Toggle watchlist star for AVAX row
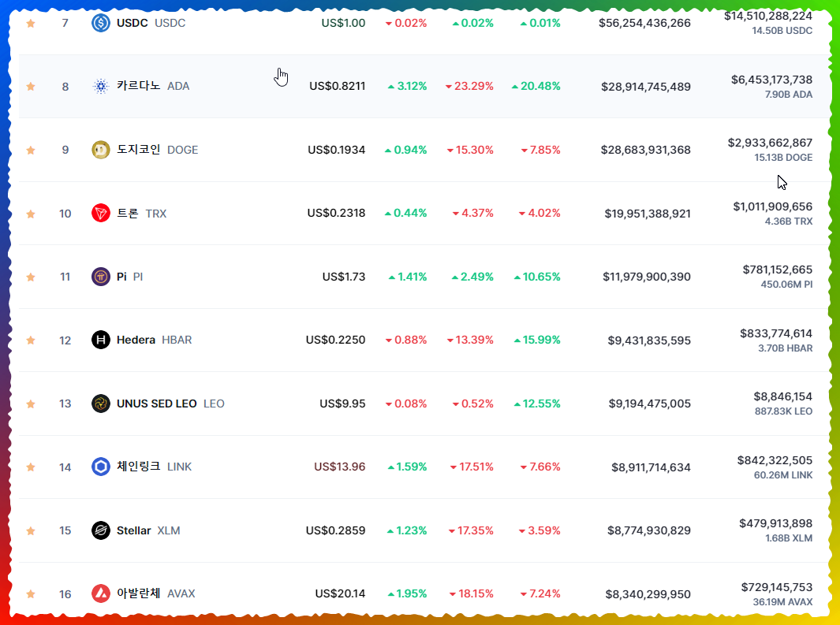Screen dimensions: 840x625 pyautogui.click(x=31, y=594)
